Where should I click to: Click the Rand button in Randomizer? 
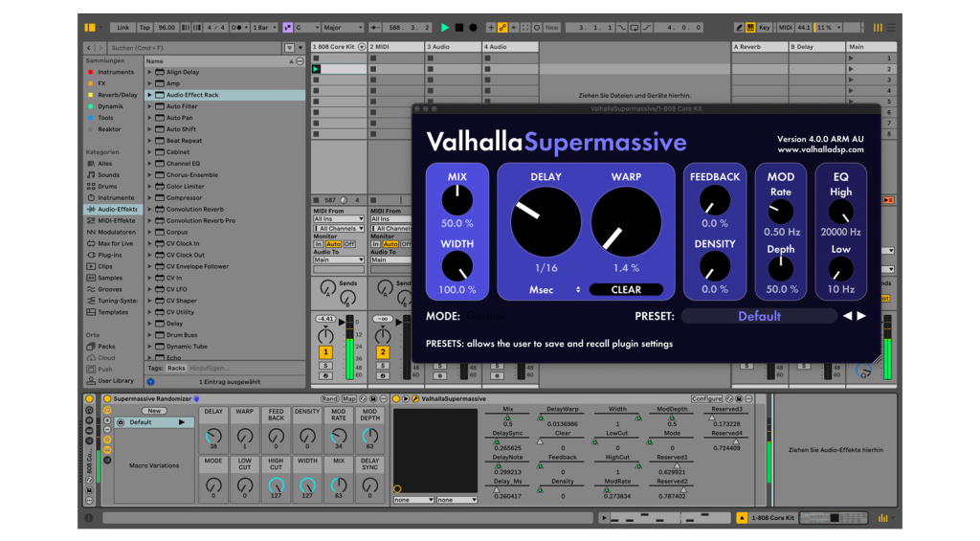(x=329, y=399)
